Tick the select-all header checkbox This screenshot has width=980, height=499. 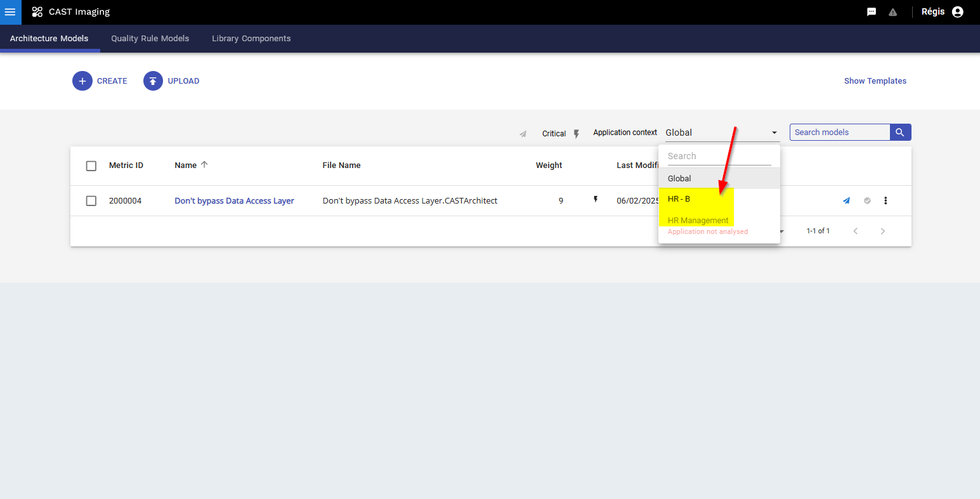click(x=91, y=165)
